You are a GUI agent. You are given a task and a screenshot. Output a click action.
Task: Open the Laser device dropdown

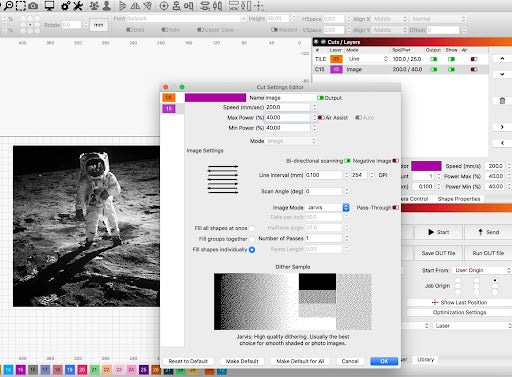coord(472,326)
